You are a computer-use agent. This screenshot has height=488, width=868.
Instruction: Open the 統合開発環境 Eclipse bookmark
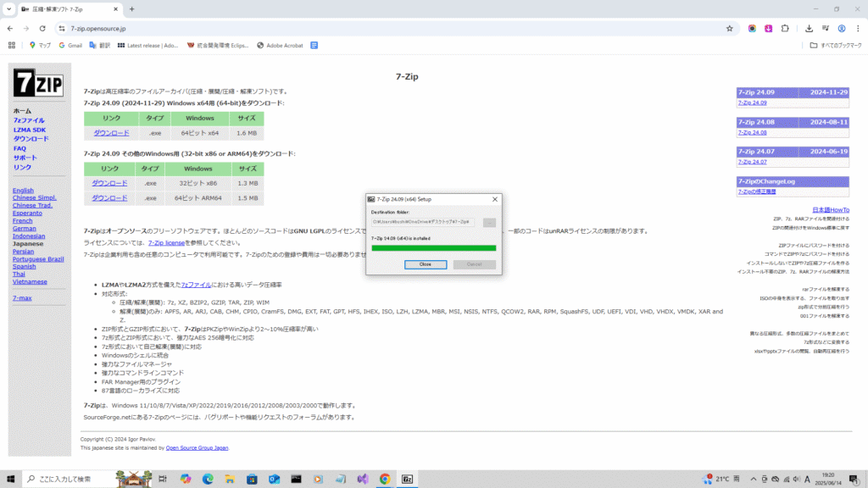coord(218,46)
